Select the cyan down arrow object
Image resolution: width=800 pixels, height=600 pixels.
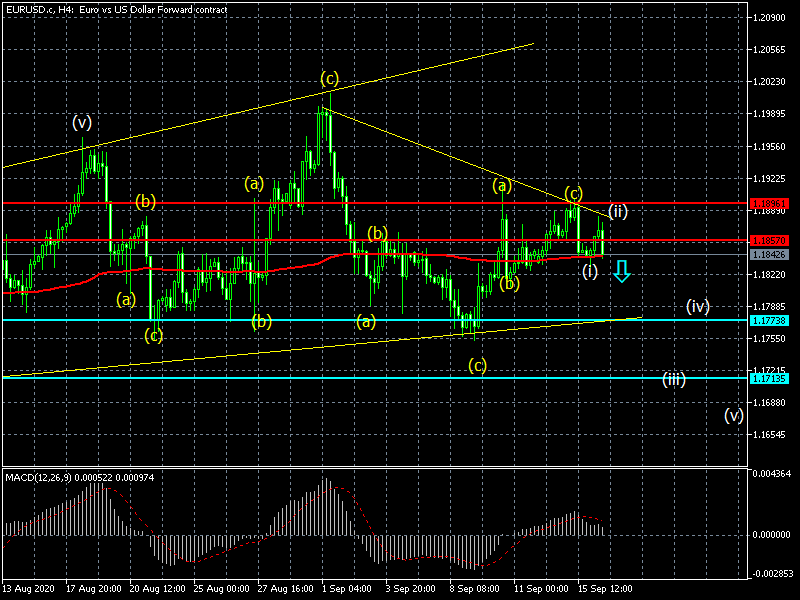pos(621,271)
